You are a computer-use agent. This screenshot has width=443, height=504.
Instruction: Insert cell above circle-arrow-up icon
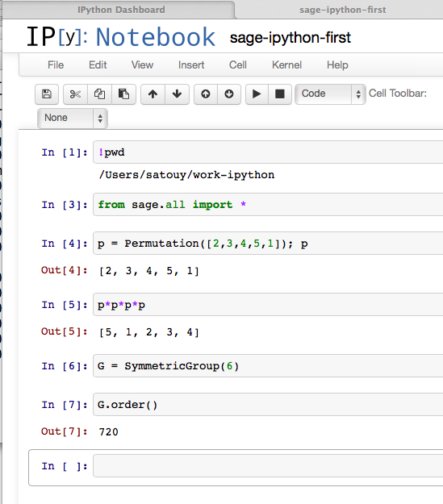206,94
